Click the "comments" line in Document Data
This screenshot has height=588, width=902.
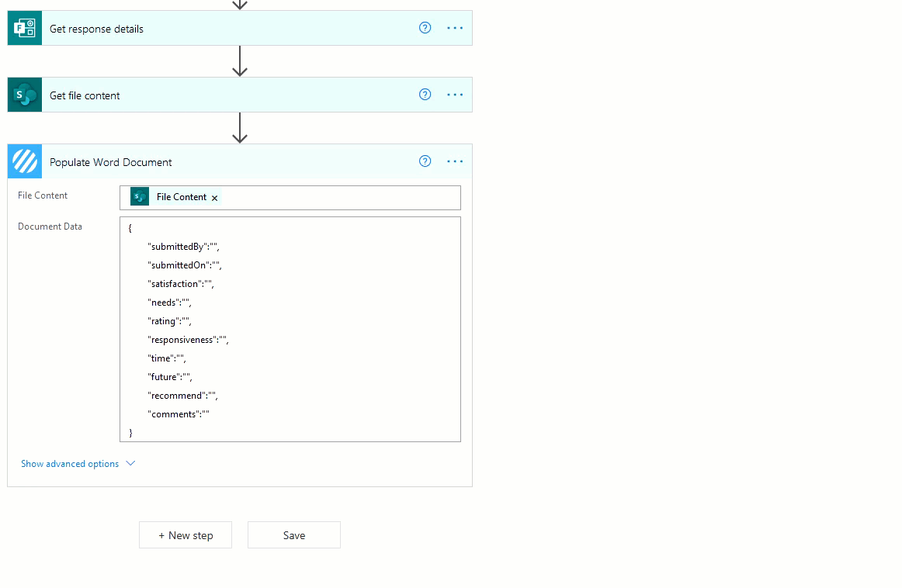tap(179, 414)
